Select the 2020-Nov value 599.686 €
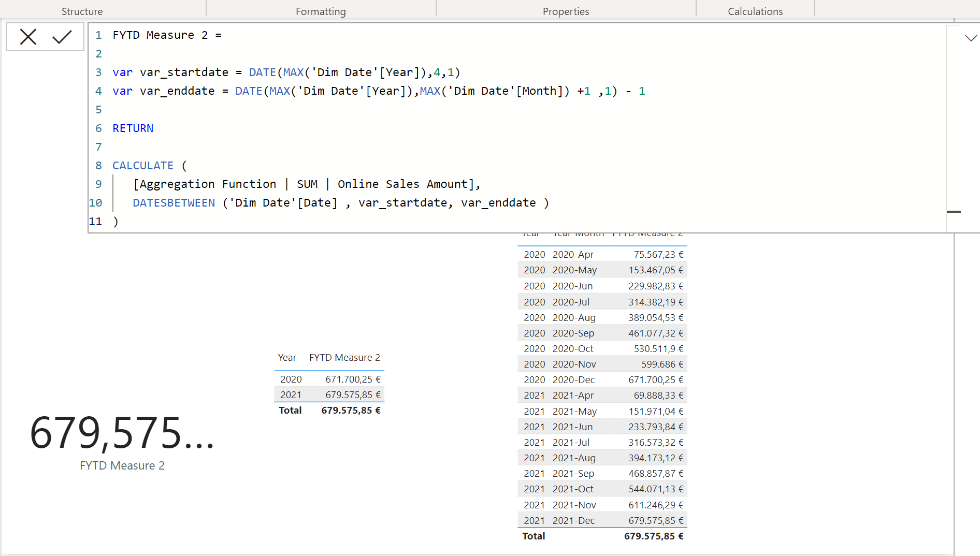This screenshot has height=556, width=980. (x=662, y=364)
